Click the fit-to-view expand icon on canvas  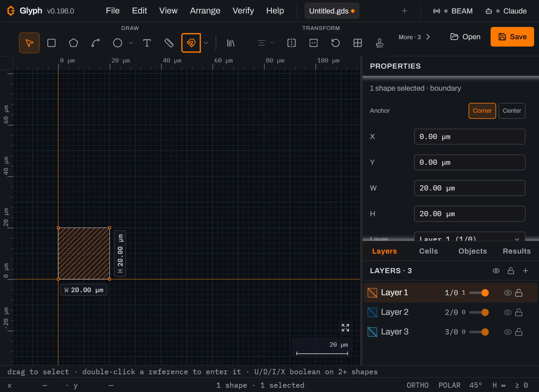345,328
